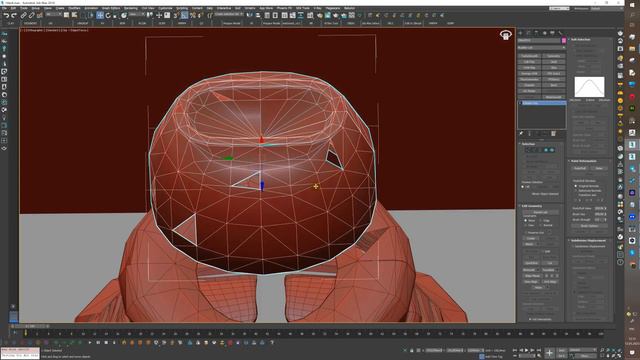Viewport: 640px width, 360px height.
Task: Select the Border sub-object level icon
Action: coord(540,150)
